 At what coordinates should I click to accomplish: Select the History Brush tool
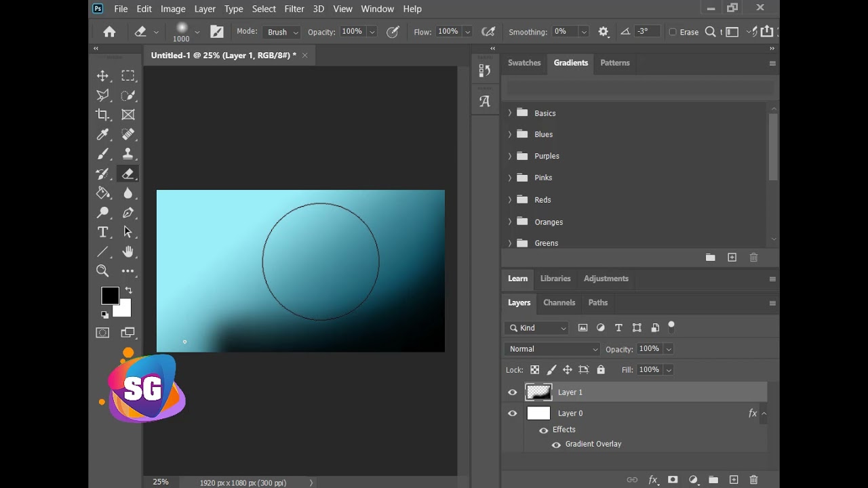[x=103, y=174]
